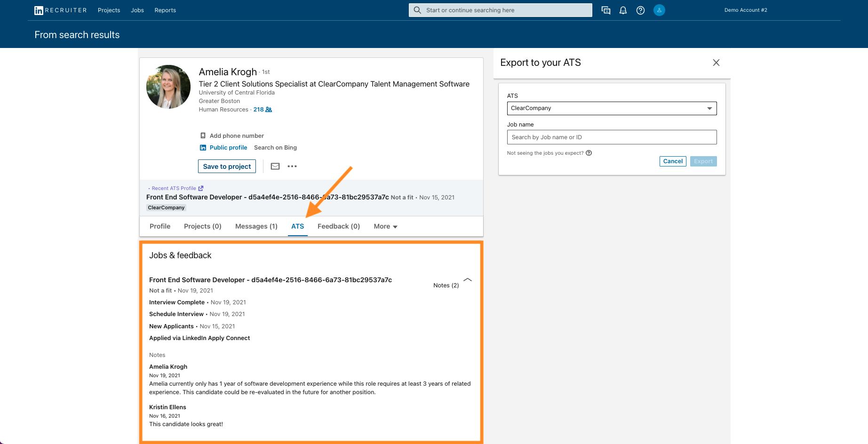Screen dimensions: 868x444
Task: Switch to the Profile tab
Action: click(x=160, y=226)
